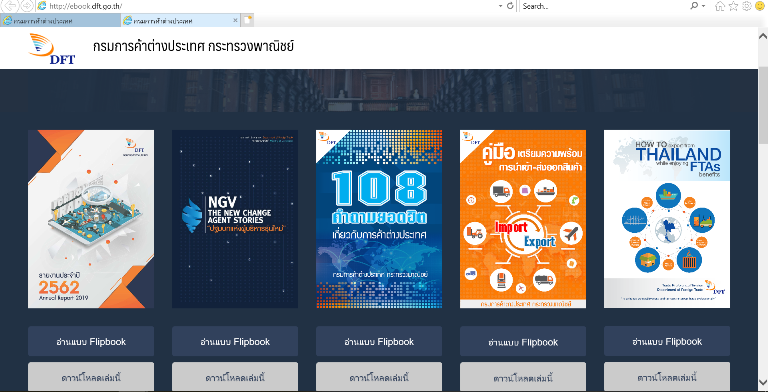This screenshot has width=768, height=392.
Task: Download the Annual Report 2562 book
Action: (x=91, y=377)
